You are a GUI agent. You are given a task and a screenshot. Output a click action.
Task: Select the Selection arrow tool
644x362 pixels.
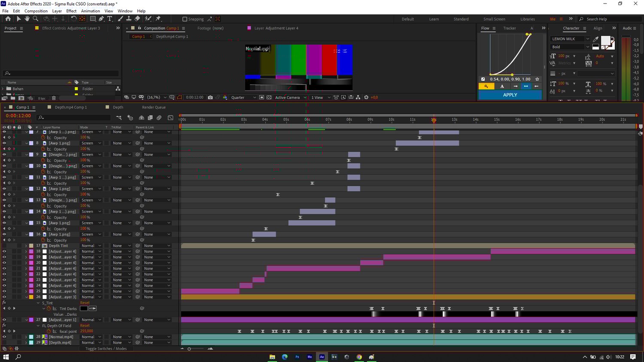tap(18, 19)
